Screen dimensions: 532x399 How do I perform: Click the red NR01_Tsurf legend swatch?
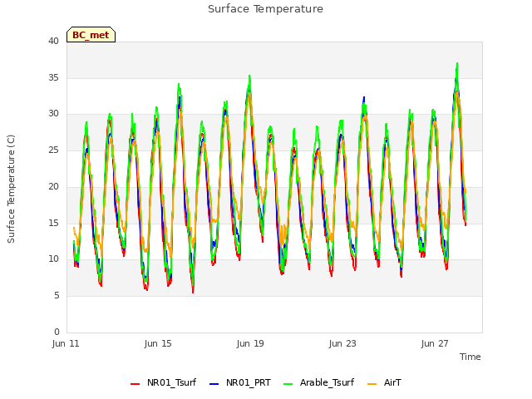pyautogui.click(x=135, y=384)
